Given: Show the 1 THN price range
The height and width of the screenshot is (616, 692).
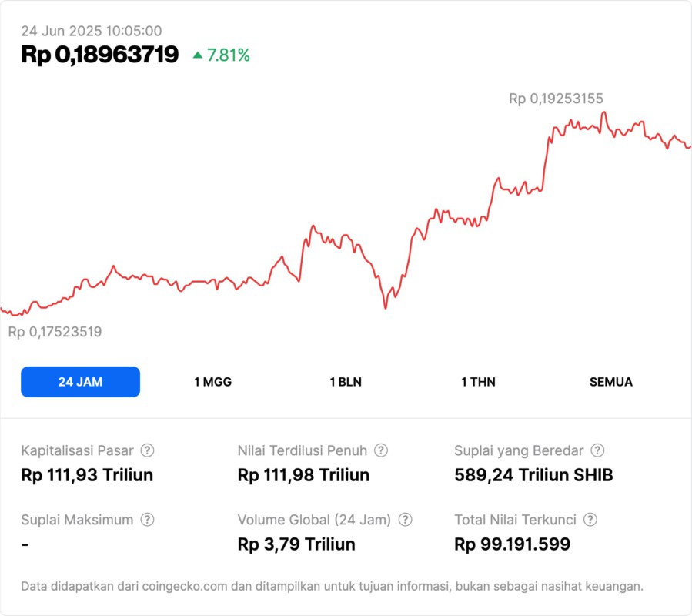Looking at the screenshot, I should pos(478,382).
